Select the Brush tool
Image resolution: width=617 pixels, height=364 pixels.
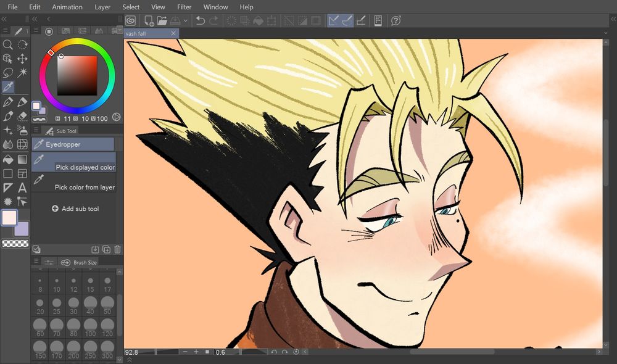(7, 116)
